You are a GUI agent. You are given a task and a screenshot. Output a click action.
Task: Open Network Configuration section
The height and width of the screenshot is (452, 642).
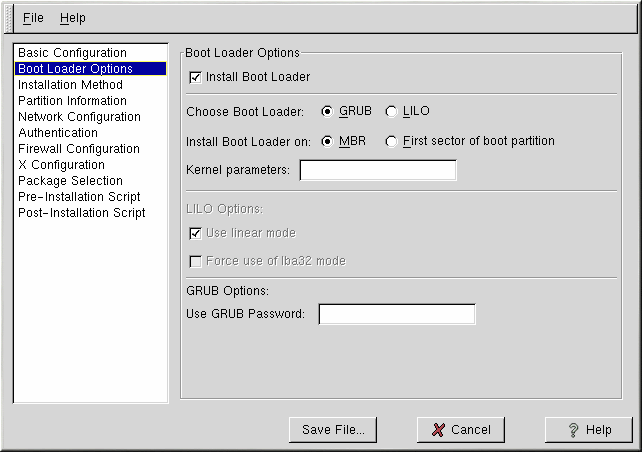pyautogui.click(x=79, y=117)
